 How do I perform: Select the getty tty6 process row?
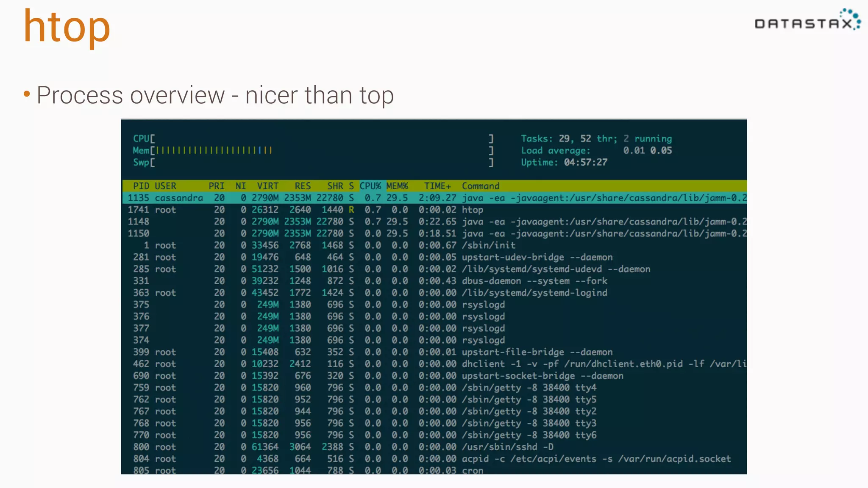tap(434, 435)
